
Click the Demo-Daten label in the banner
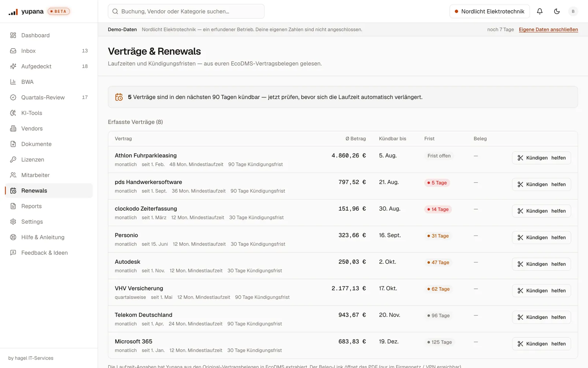(122, 29)
